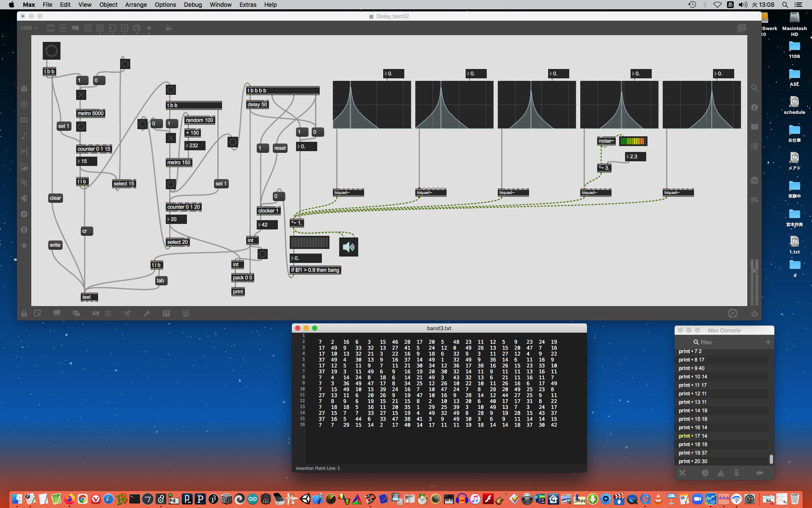This screenshot has height=508, width=812.
Task: Open the presentation mode icon in bottom toolbar
Action: (x=57, y=313)
